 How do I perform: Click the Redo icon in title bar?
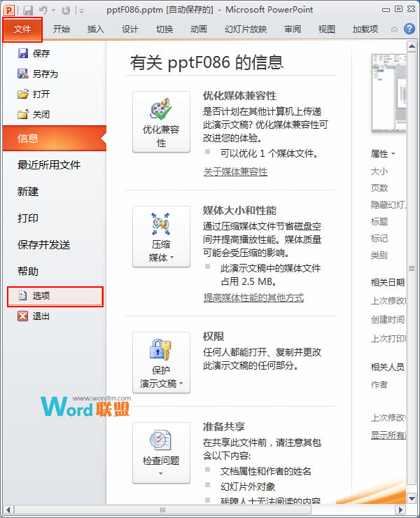pyautogui.click(x=66, y=10)
